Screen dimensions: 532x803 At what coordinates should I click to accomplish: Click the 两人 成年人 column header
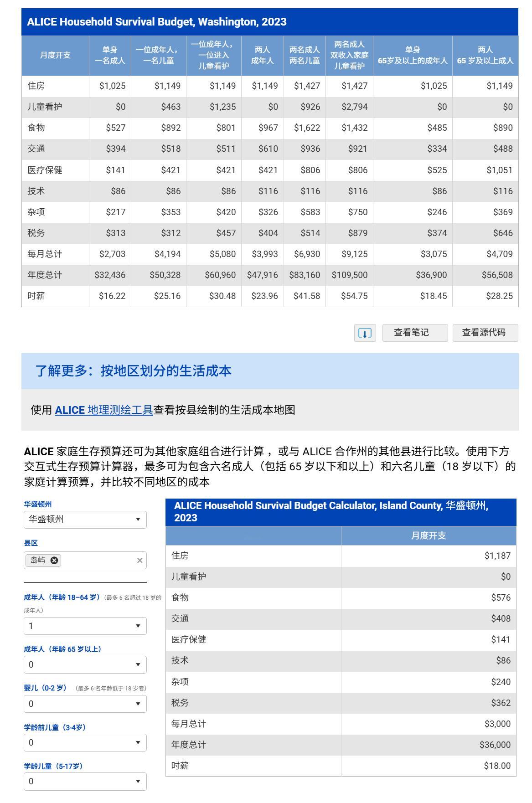(x=262, y=55)
